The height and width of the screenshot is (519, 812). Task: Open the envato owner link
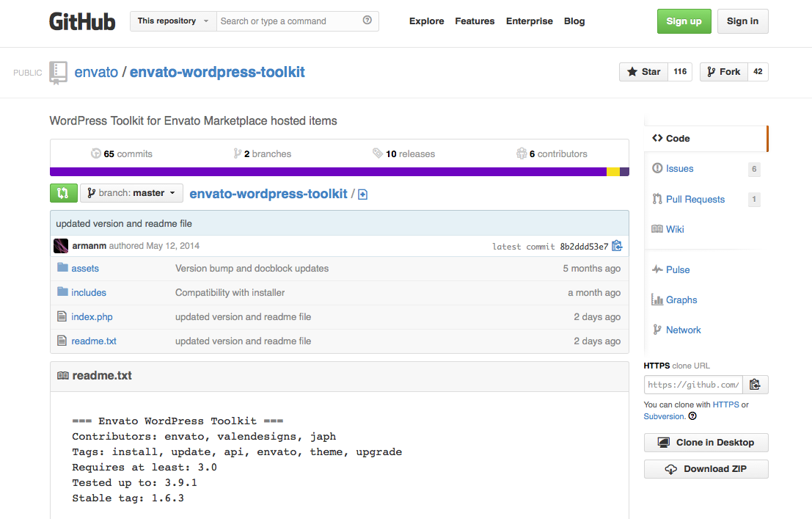[96, 72]
